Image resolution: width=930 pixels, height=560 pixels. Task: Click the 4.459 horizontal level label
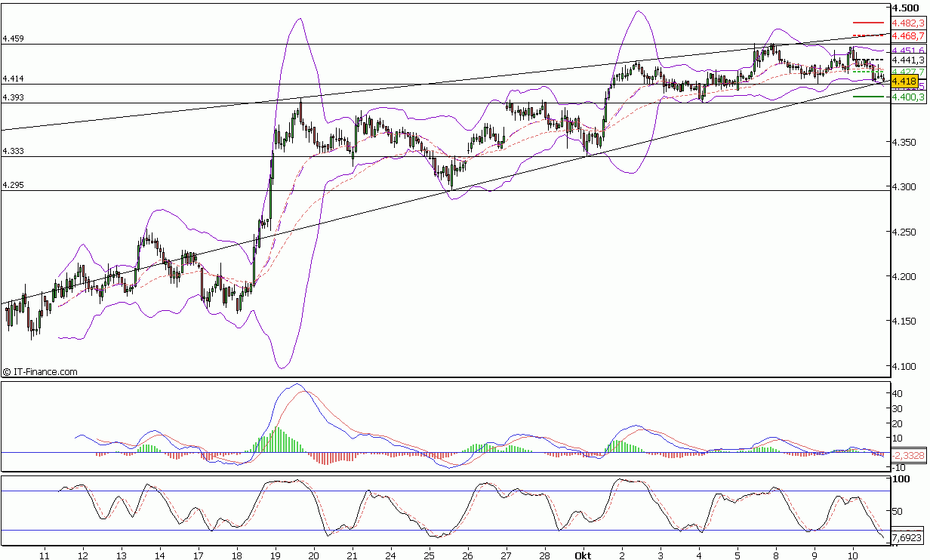point(13,36)
